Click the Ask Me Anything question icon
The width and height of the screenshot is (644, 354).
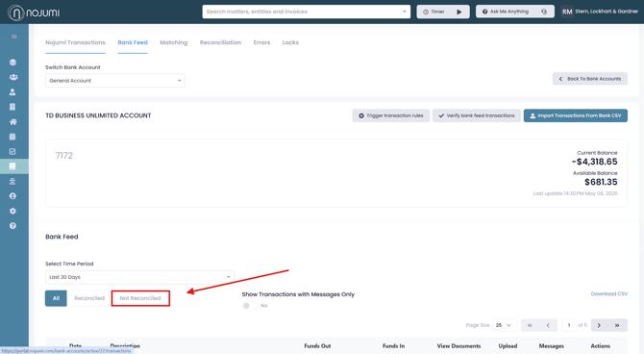[x=484, y=12]
